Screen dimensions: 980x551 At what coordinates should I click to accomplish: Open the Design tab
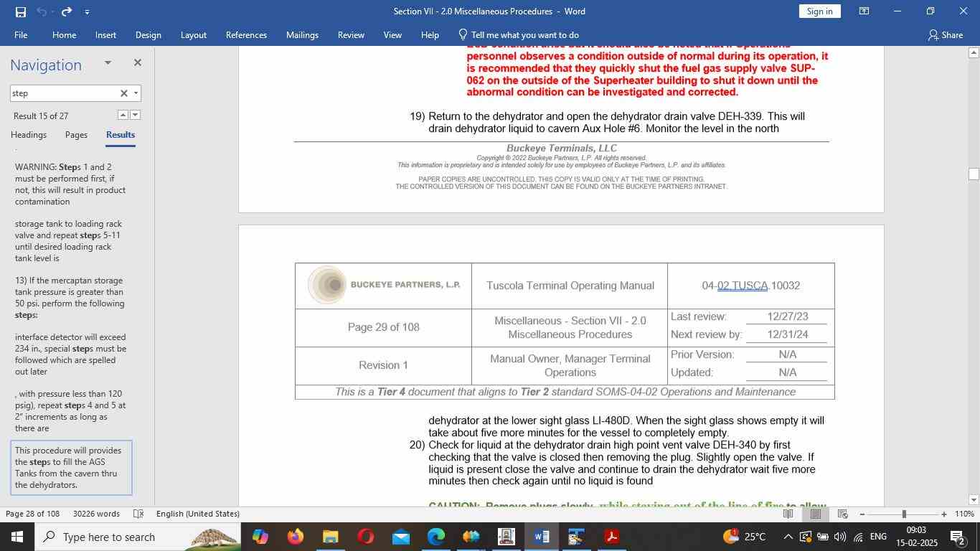pyautogui.click(x=148, y=34)
